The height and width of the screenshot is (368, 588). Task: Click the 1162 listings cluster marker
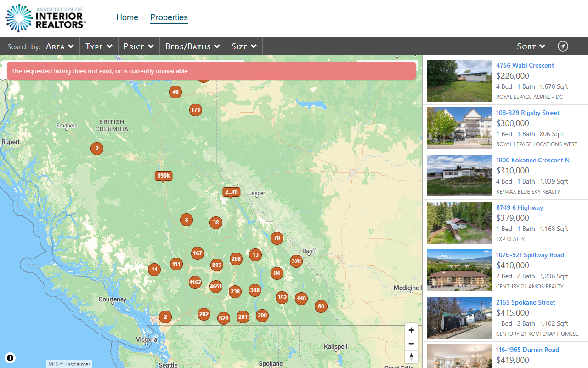(195, 282)
